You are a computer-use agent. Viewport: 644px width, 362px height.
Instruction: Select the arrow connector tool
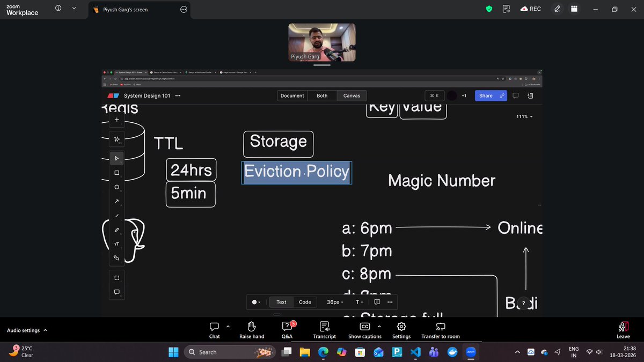coord(116,201)
